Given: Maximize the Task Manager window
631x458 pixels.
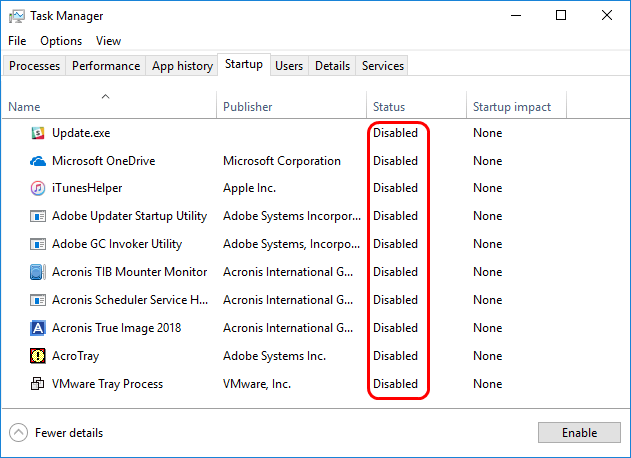Looking at the screenshot, I should click(x=561, y=15).
